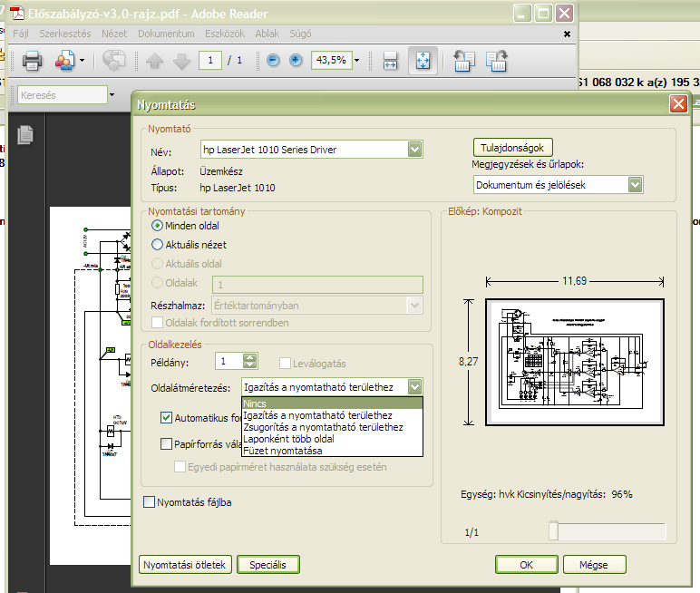Image resolution: width=700 pixels, height=593 pixels.
Task: Click the print icon in the toolbar
Action: (32, 61)
